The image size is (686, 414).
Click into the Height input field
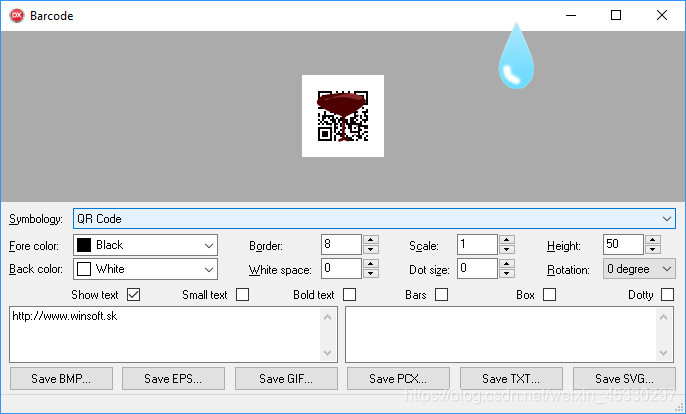coord(623,244)
